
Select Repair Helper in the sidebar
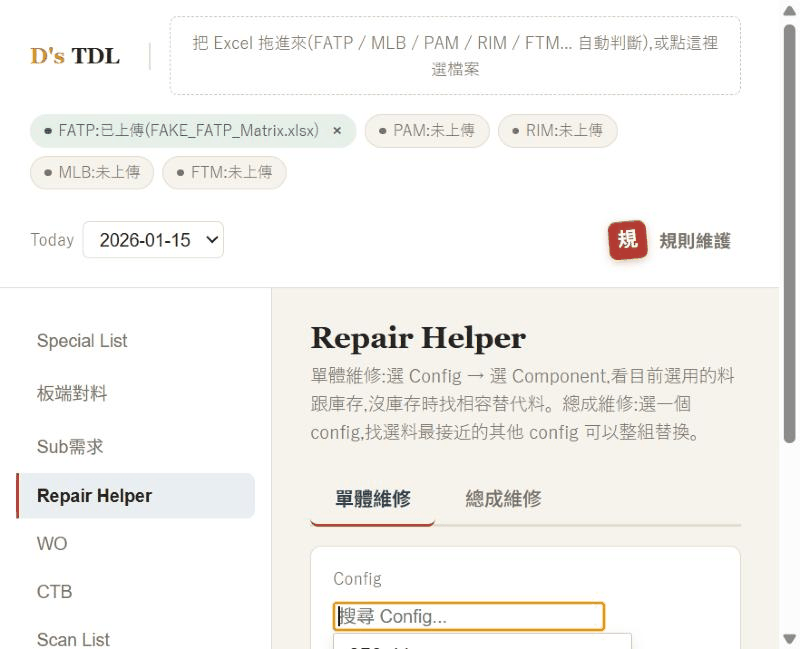point(135,495)
